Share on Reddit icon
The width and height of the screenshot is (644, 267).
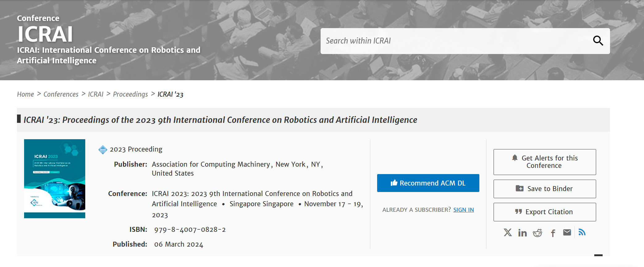(x=537, y=233)
